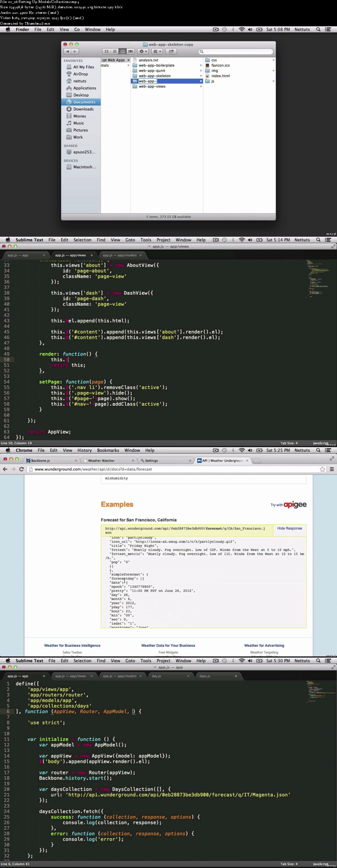Click the Hide Response button
The height and width of the screenshot is (868, 337).
pyautogui.click(x=289, y=528)
